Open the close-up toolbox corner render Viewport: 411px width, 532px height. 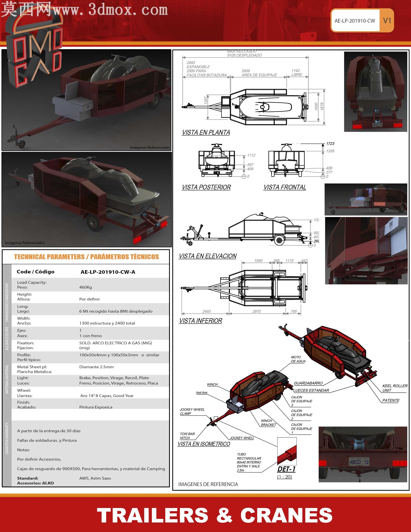tap(366, 251)
